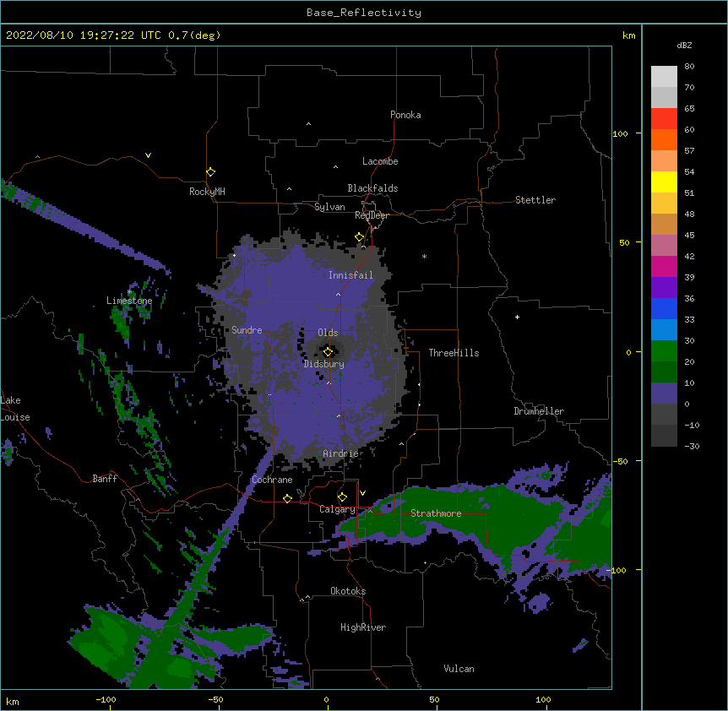Click the RockyMH city label
This screenshot has width=728, height=711.
[207, 192]
